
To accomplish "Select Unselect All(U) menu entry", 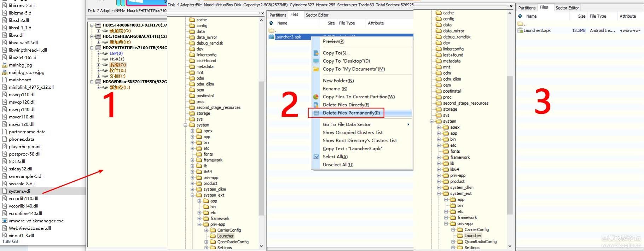I will coord(338,165).
